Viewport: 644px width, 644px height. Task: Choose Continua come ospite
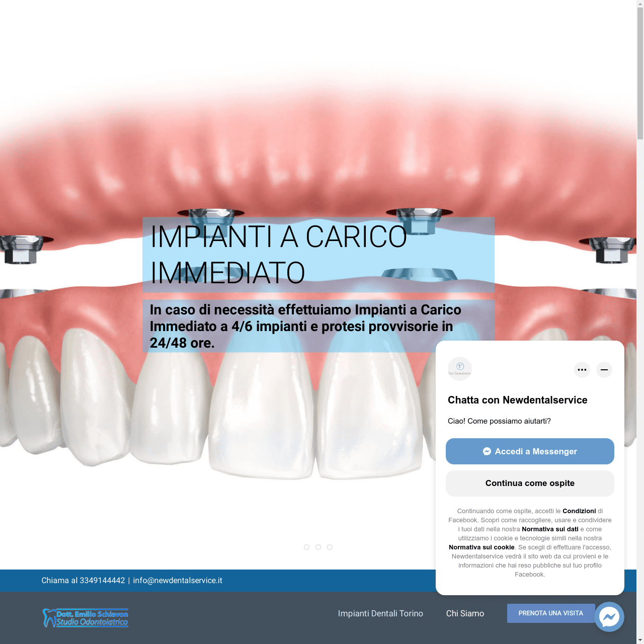click(530, 483)
